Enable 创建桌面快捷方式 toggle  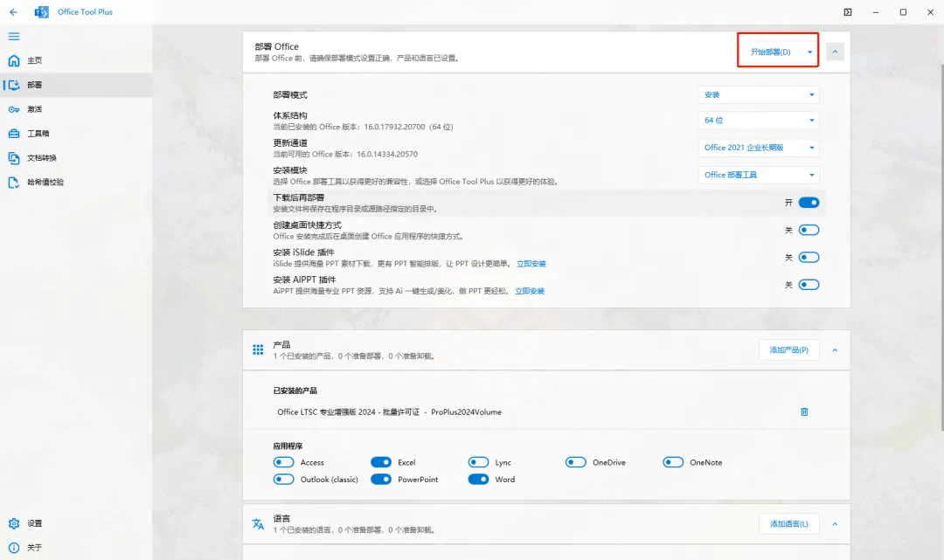pyautogui.click(x=809, y=230)
